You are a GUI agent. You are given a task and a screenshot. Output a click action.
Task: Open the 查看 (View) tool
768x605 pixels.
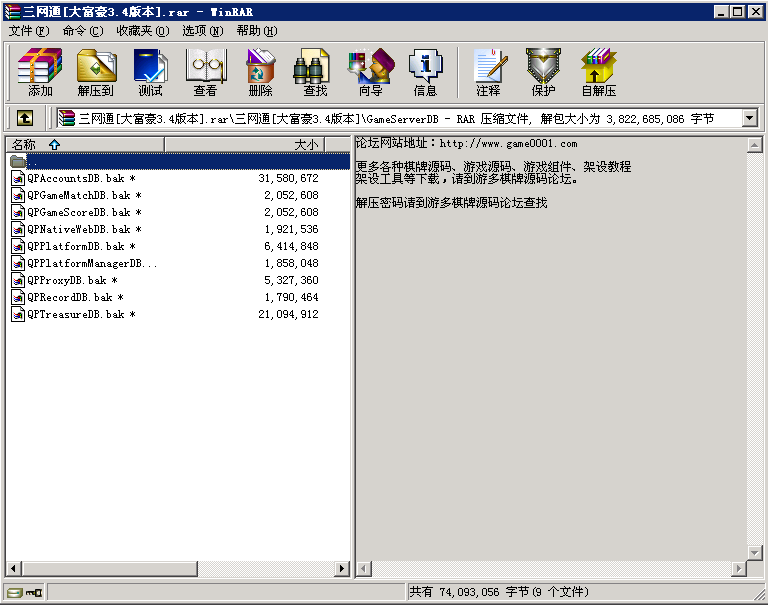pos(205,72)
